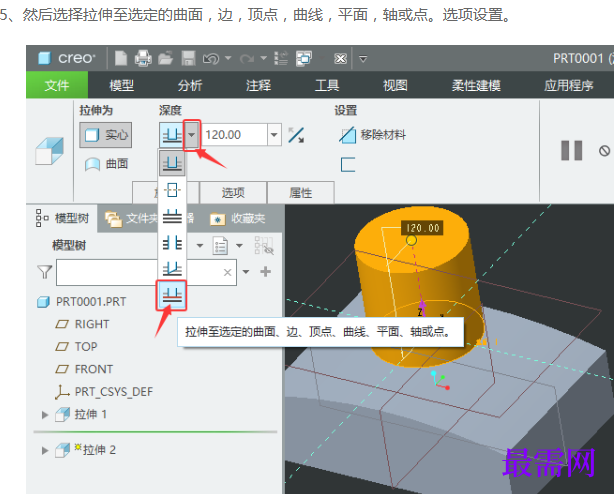Image resolution: width=614 pixels, height=494 pixels.
Task: Pause the extrude feature tool
Action: pyautogui.click(x=571, y=150)
